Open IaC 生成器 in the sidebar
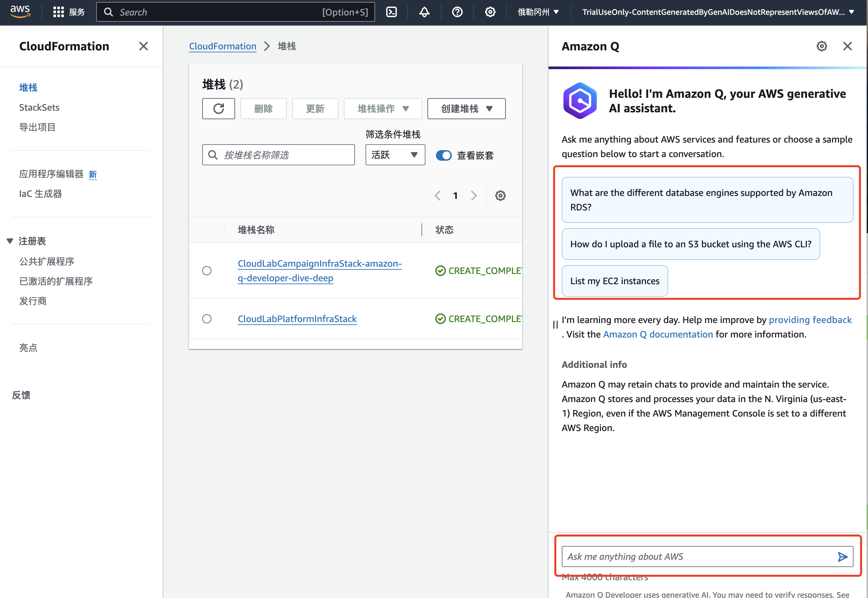Viewport: 868px width, 598px height. tap(41, 194)
